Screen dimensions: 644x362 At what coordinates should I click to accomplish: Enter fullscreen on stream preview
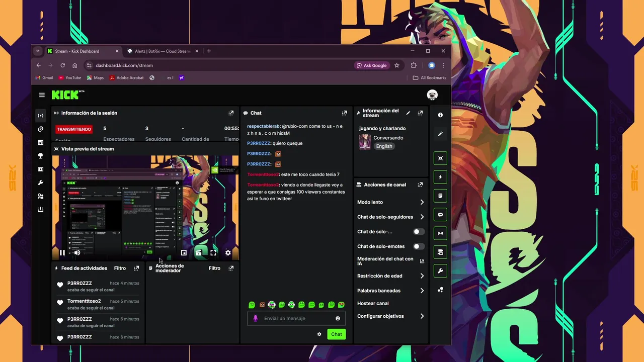[213, 253]
